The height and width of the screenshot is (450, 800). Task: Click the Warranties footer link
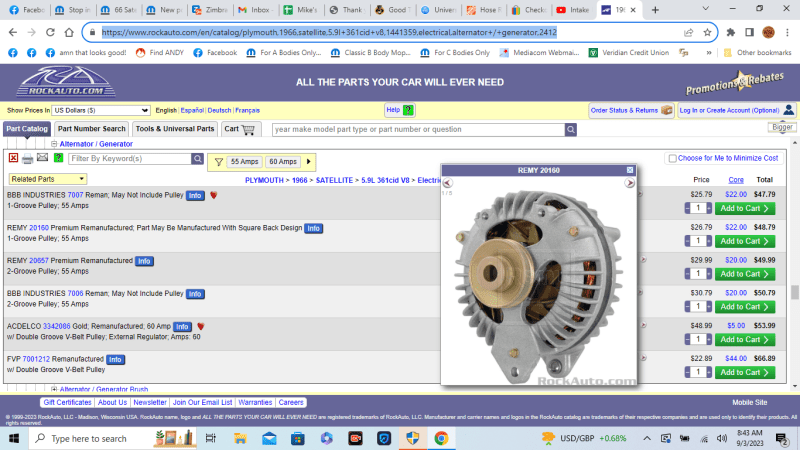click(x=255, y=403)
